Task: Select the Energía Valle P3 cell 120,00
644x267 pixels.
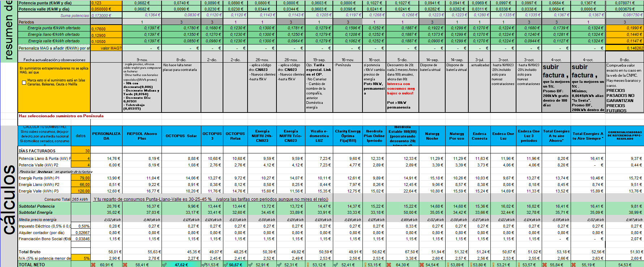Action: pyautogui.click(x=81, y=191)
